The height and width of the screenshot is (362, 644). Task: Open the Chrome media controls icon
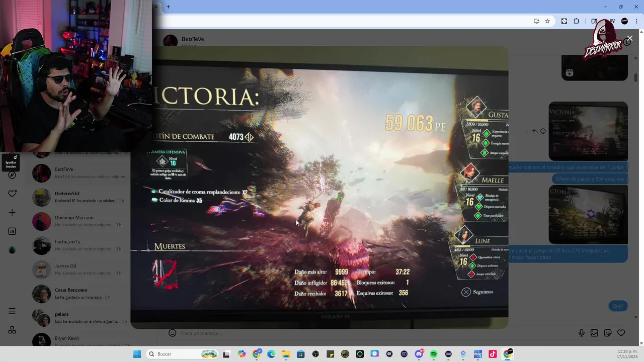612,21
